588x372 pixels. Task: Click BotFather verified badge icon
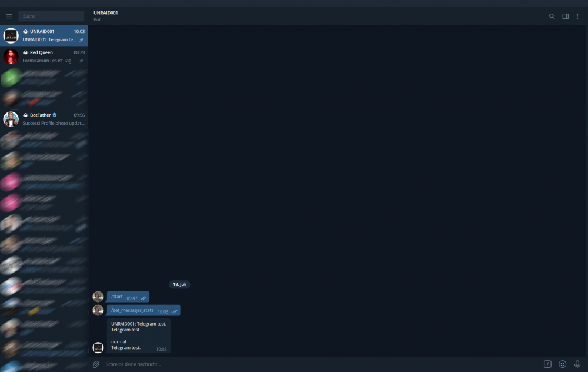point(54,115)
